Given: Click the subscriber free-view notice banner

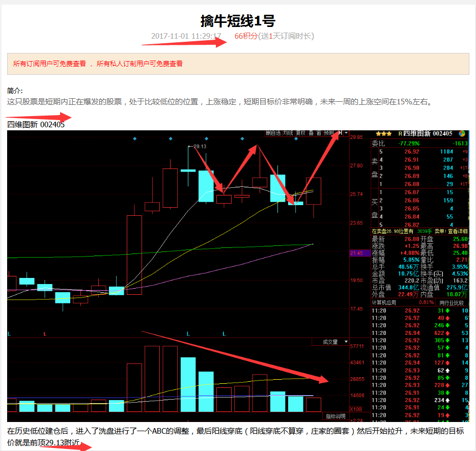Looking at the screenshot, I should point(238,64).
